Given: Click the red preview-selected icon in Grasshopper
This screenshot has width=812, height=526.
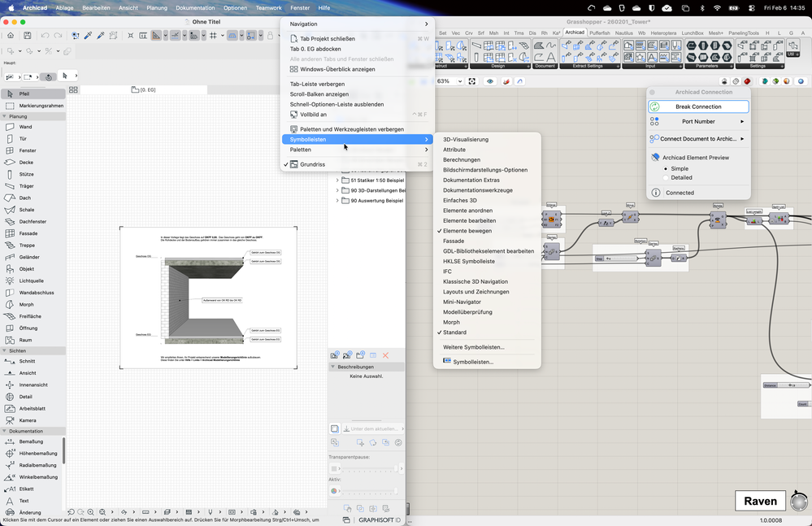Looking at the screenshot, I should (747, 81).
